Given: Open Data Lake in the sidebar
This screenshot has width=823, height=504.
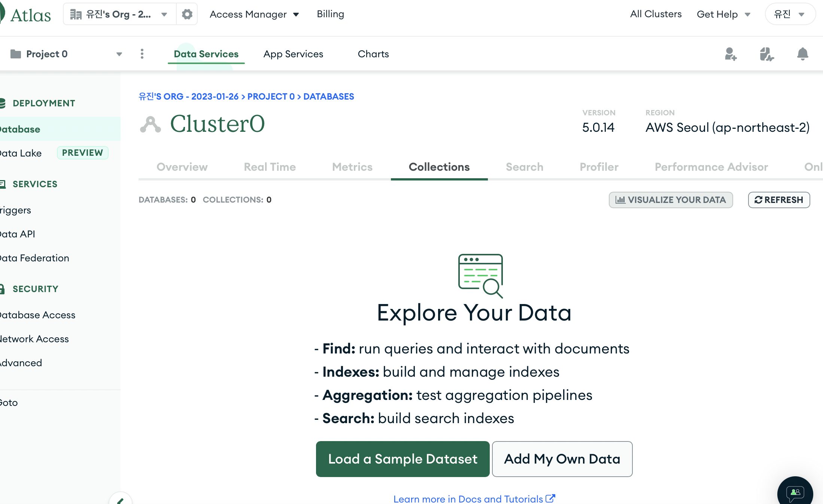Looking at the screenshot, I should click(21, 153).
